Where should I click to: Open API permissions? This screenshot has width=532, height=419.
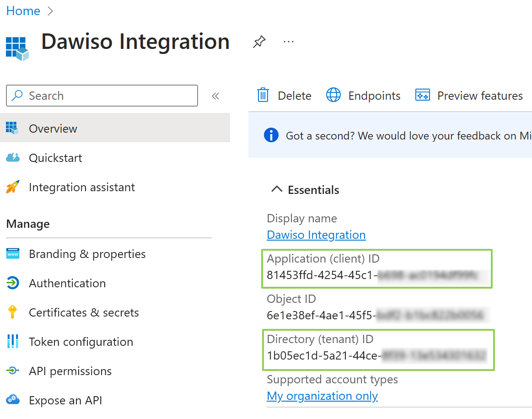(70, 371)
